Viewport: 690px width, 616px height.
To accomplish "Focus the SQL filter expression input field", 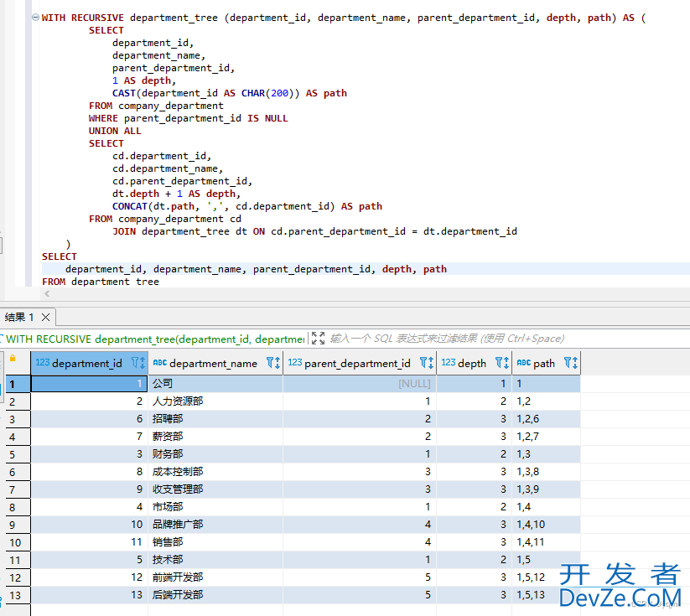I will 447,339.
